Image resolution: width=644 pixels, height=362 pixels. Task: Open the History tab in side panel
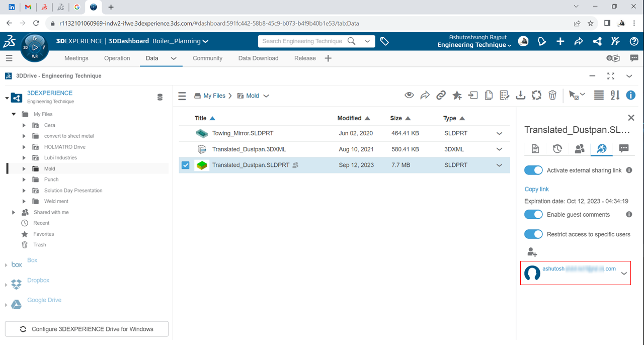[x=557, y=149]
